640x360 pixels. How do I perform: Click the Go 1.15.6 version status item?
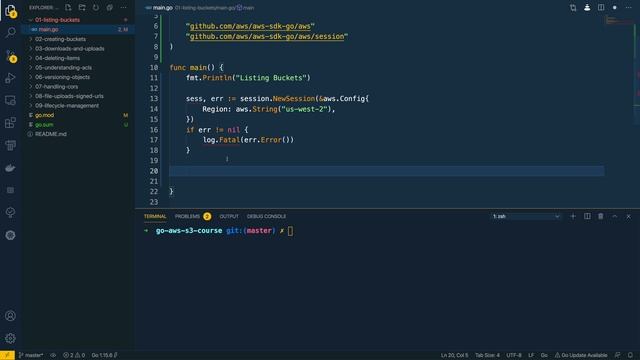104,355
